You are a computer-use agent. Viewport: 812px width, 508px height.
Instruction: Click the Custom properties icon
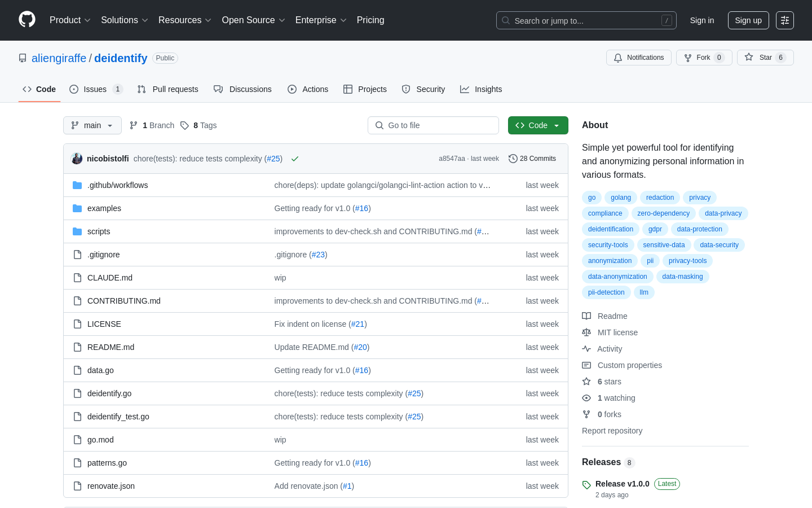(x=586, y=365)
